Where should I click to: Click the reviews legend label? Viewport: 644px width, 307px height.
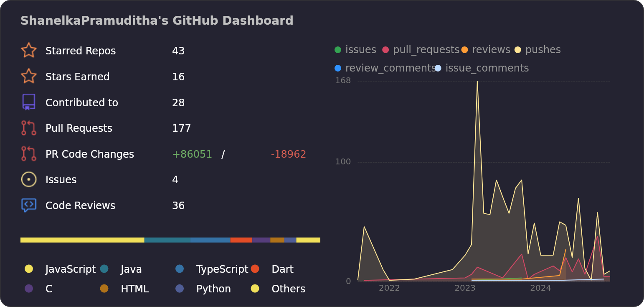click(491, 50)
